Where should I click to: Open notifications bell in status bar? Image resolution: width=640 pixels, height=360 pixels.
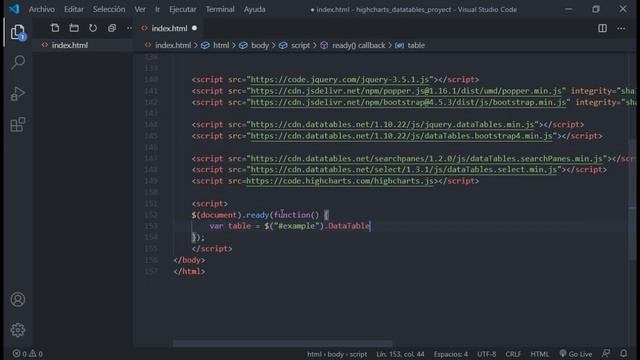(624, 353)
